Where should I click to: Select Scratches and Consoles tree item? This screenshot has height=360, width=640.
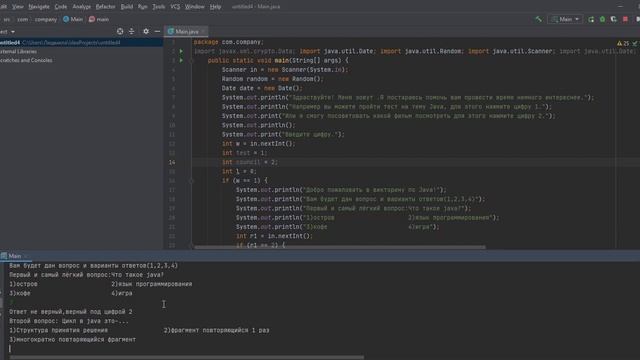pyautogui.click(x=26, y=60)
